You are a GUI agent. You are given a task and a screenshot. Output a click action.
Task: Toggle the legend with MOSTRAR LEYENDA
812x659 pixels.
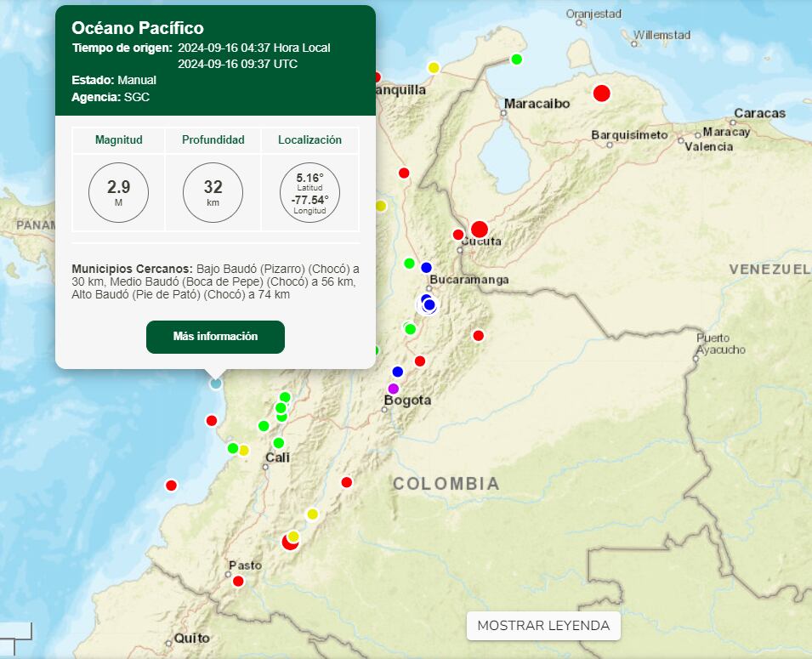tap(542, 626)
